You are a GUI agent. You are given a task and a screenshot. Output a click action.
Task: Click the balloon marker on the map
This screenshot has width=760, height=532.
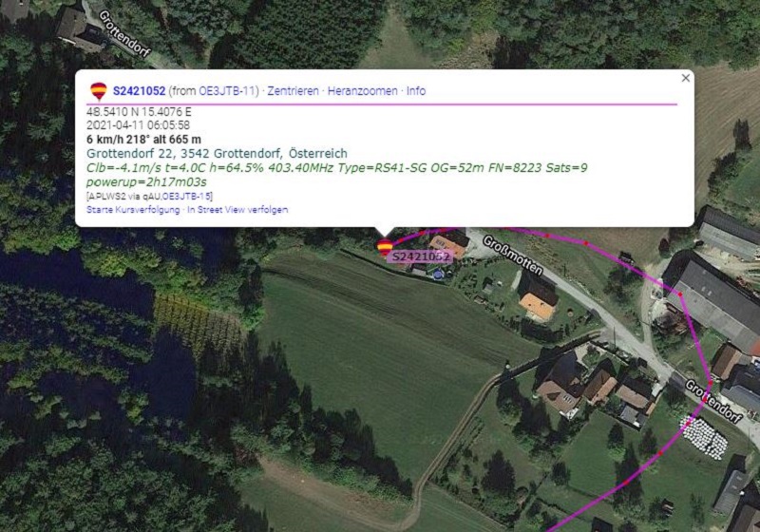385,247
